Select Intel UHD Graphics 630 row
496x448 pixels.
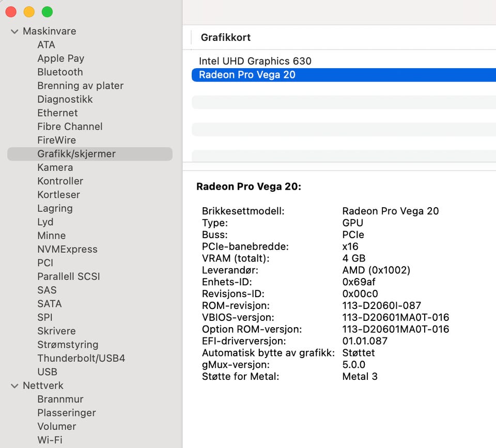pos(344,61)
